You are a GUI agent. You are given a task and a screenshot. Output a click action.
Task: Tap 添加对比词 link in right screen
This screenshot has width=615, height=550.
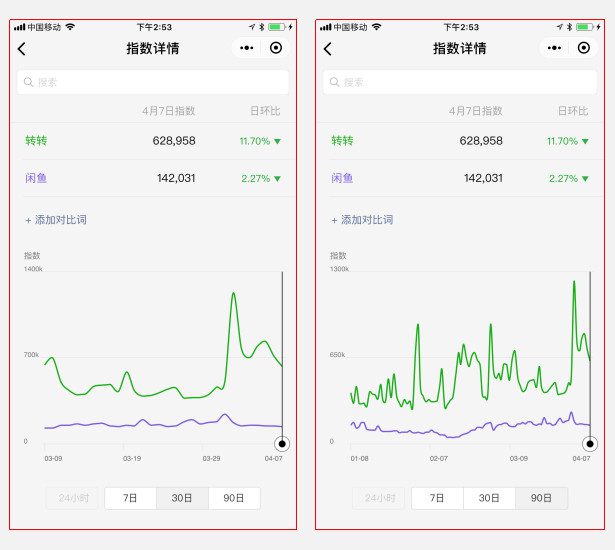click(x=362, y=220)
